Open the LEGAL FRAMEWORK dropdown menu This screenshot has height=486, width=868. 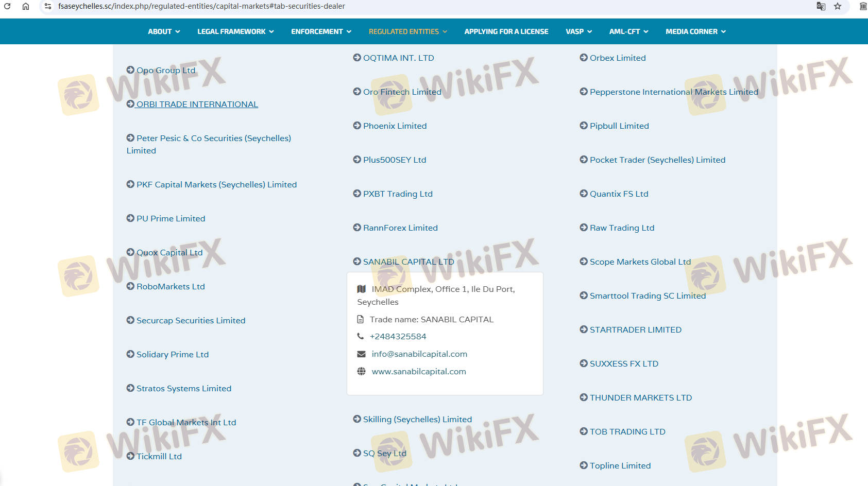click(x=235, y=31)
